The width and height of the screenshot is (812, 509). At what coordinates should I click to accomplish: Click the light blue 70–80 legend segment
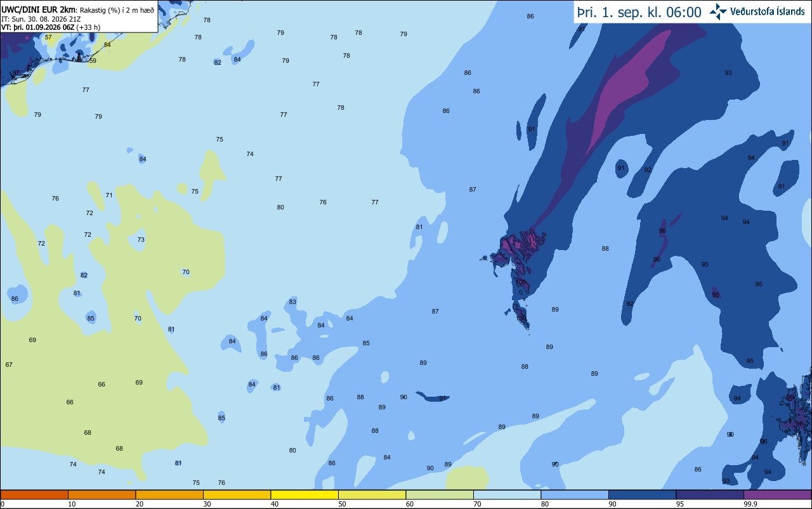point(507,494)
